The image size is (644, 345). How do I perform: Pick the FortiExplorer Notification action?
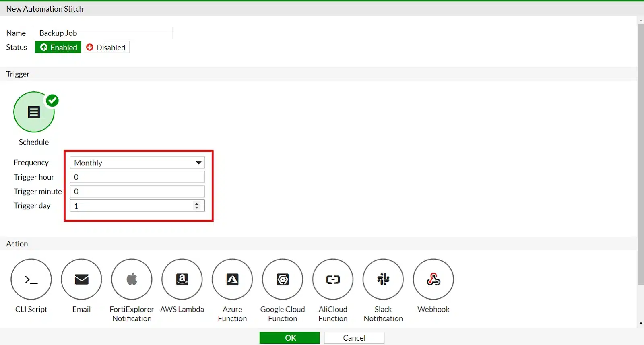(x=132, y=279)
